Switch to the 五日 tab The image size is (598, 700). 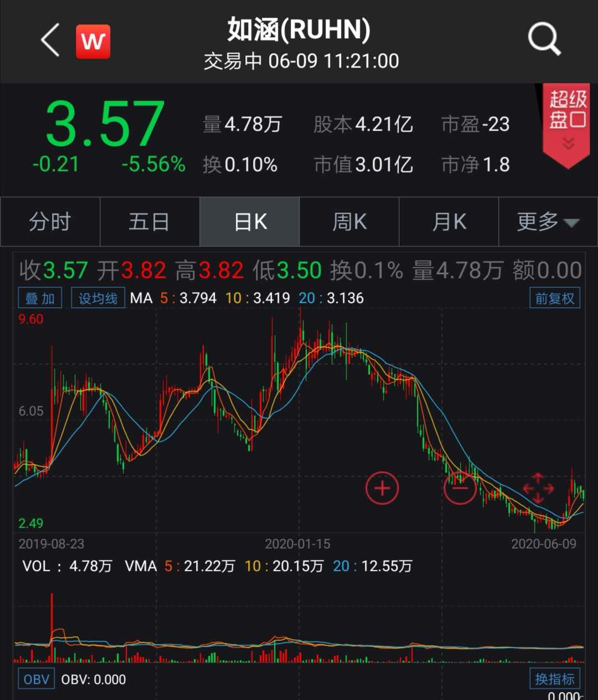[149, 222]
